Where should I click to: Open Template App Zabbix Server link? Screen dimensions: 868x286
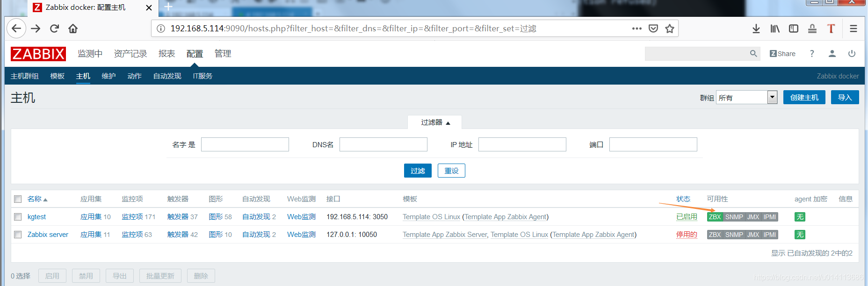click(445, 235)
